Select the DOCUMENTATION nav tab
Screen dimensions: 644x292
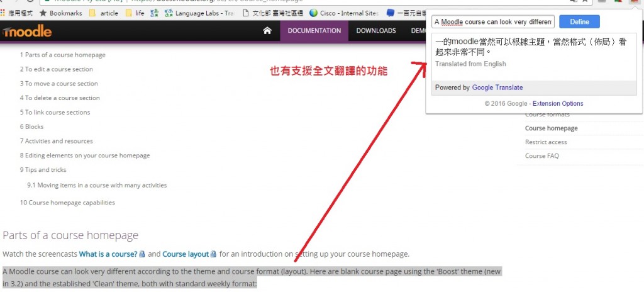click(314, 31)
